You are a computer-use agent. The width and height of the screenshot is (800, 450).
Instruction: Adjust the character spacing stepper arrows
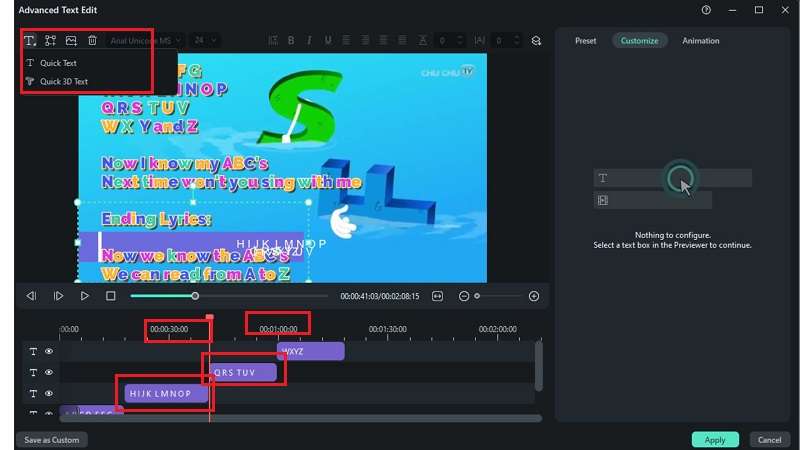pyautogui.click(x=516, y=40)
